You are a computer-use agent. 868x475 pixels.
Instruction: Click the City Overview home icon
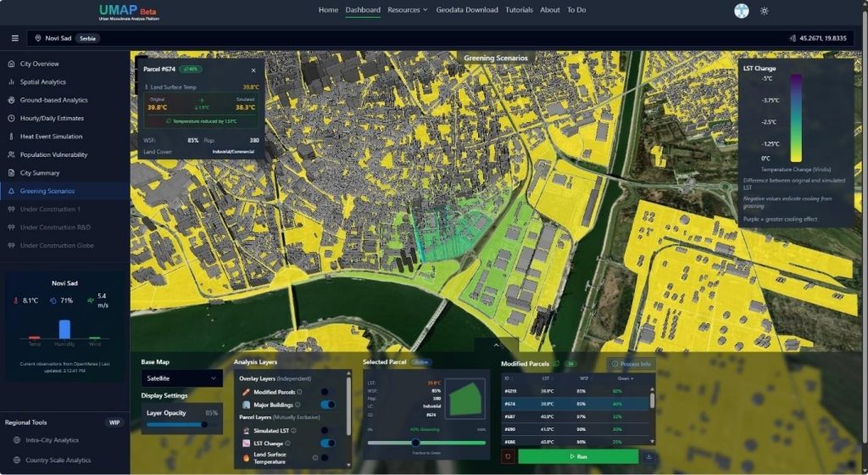(x=11, y=64)
